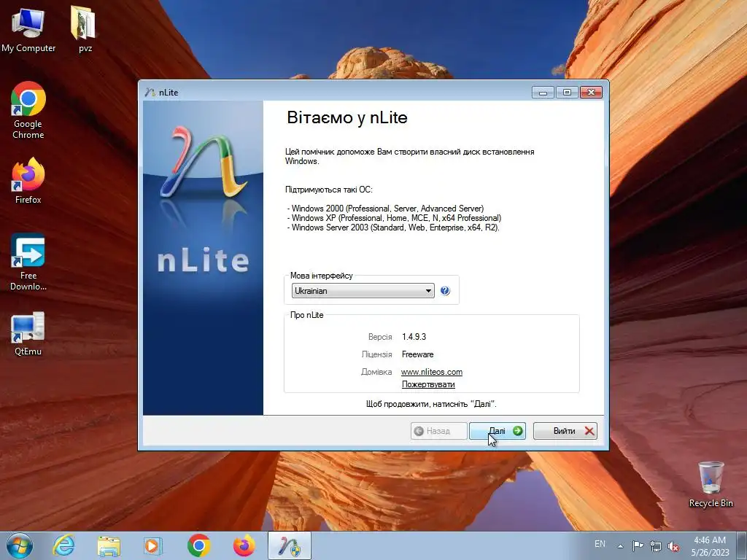747x560 pixels.
Task: Open Windows Explorer from the taskbar
Action: click(109, 545)
